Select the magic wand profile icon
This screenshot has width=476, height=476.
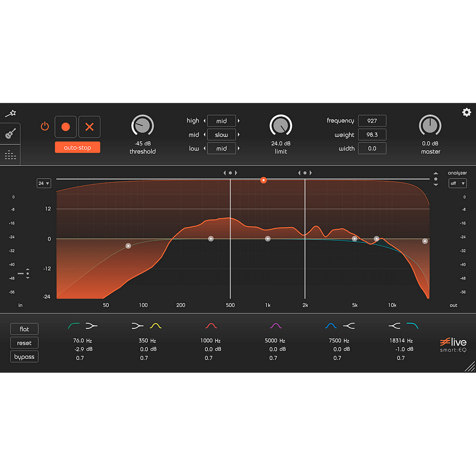tap(11, 113)
